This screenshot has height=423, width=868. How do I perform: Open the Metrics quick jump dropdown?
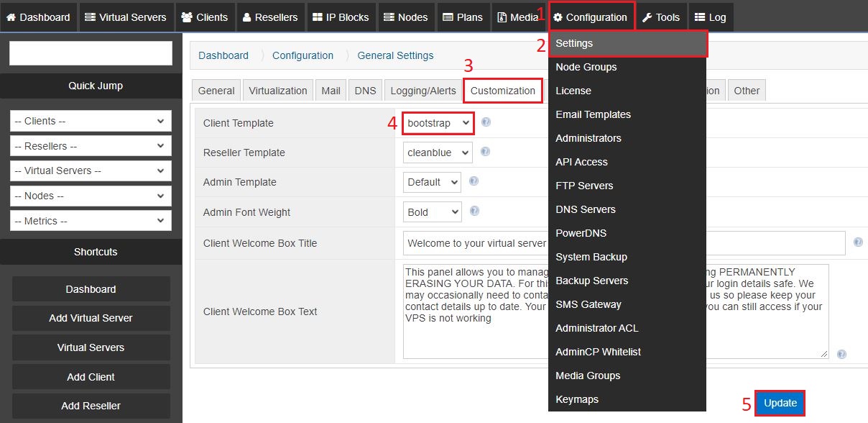[x=90, y=221]
